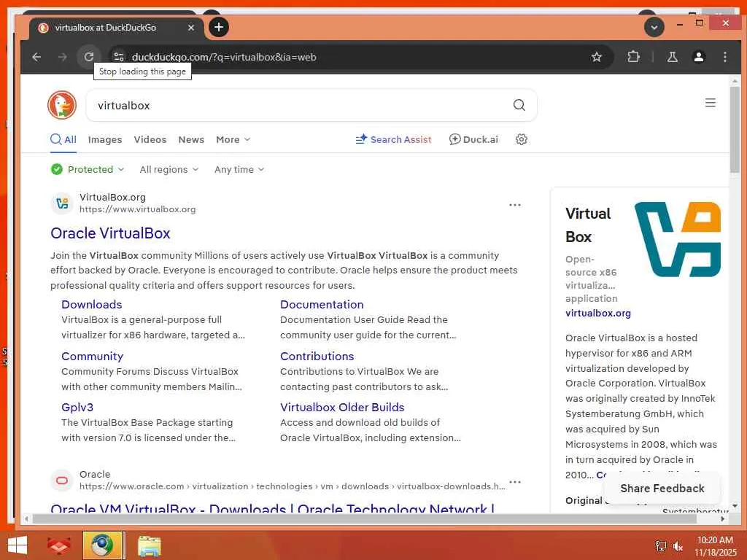747x560 pixels.
Task: Click the browser back arrow
Action: [x=36, y=57]
